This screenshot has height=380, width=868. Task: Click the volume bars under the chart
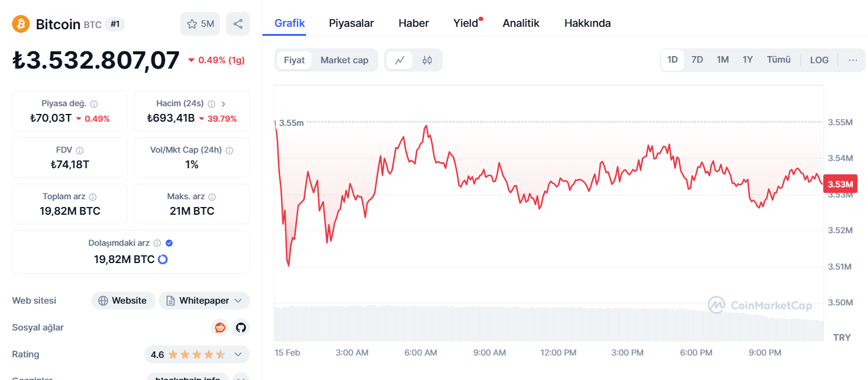(x=549, y=323)
